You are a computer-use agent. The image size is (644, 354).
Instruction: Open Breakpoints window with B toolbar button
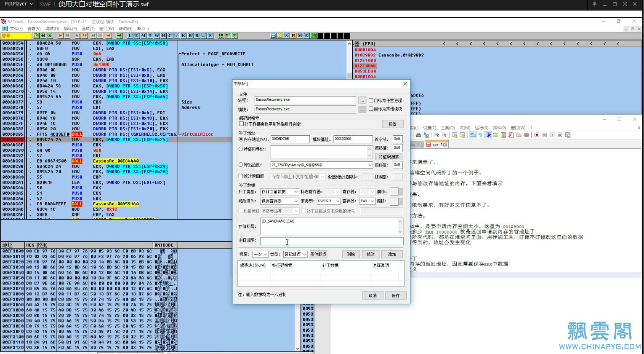[190, 35]
